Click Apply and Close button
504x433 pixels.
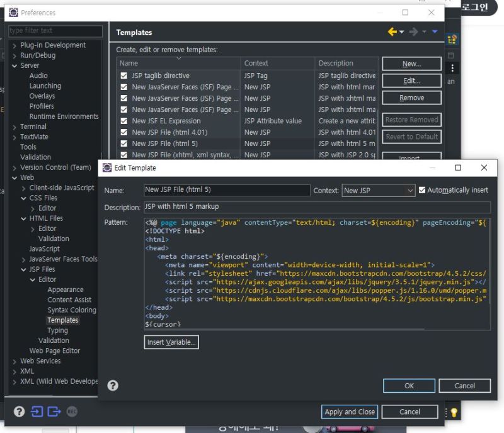(x=350, y=412)
